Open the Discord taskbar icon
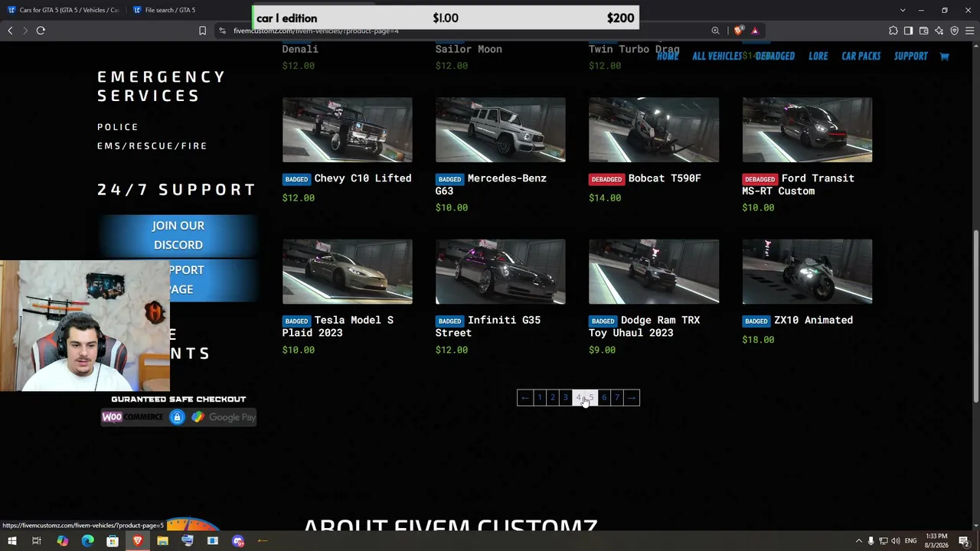The width and height of the screenshot is (980, 551). [x=238, y=541]
